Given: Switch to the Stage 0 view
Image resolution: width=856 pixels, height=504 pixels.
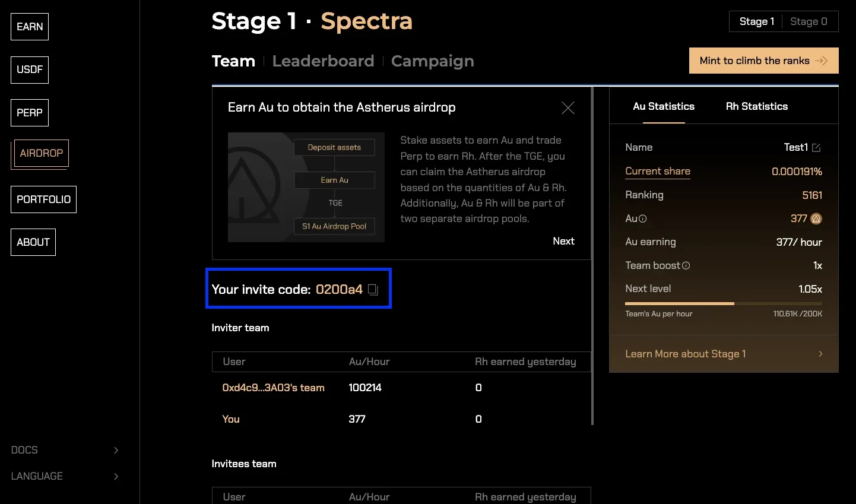Looking at the screenshot, I should pos(809,21).
